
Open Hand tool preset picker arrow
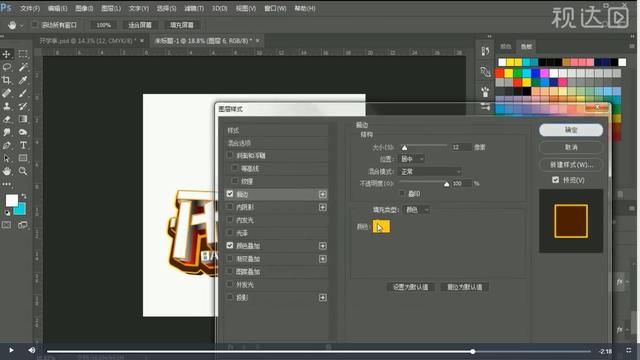point(22,25)
